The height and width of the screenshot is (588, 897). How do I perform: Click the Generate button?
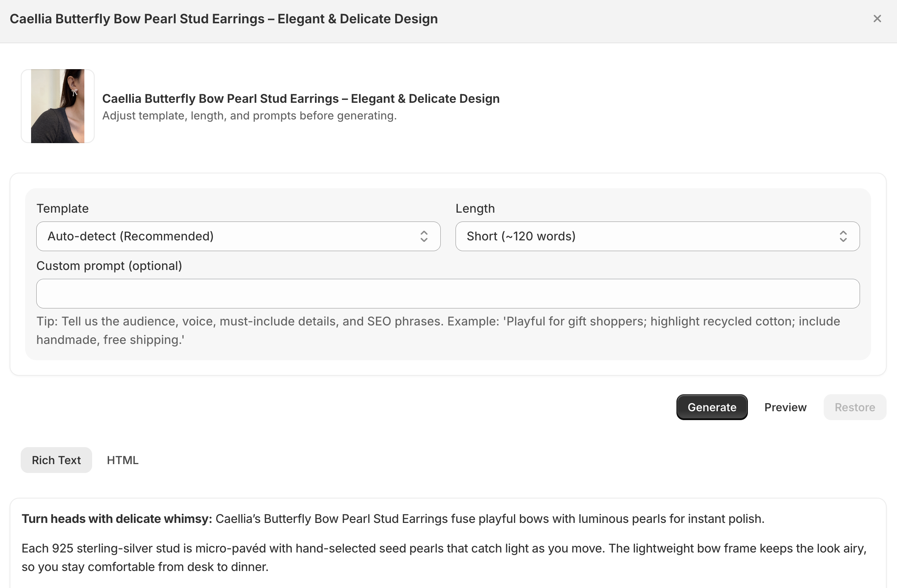click(712, 407)
